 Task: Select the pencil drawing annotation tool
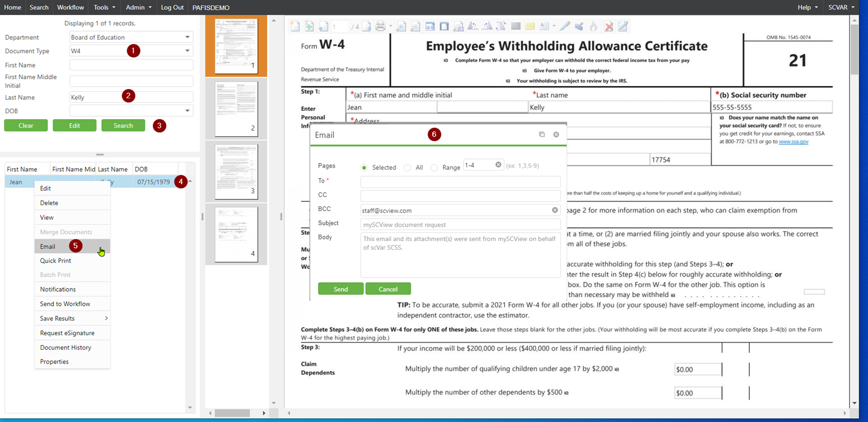click(x=564, y=27)
